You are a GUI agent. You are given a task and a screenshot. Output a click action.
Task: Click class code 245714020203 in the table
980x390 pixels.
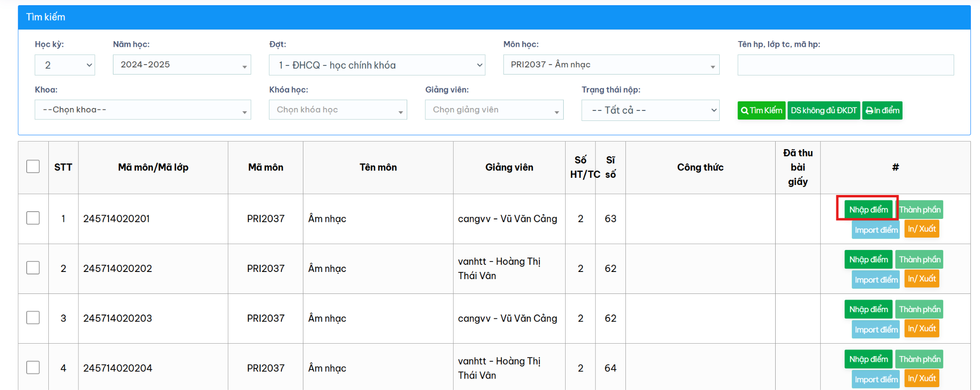tap(118, 318)
